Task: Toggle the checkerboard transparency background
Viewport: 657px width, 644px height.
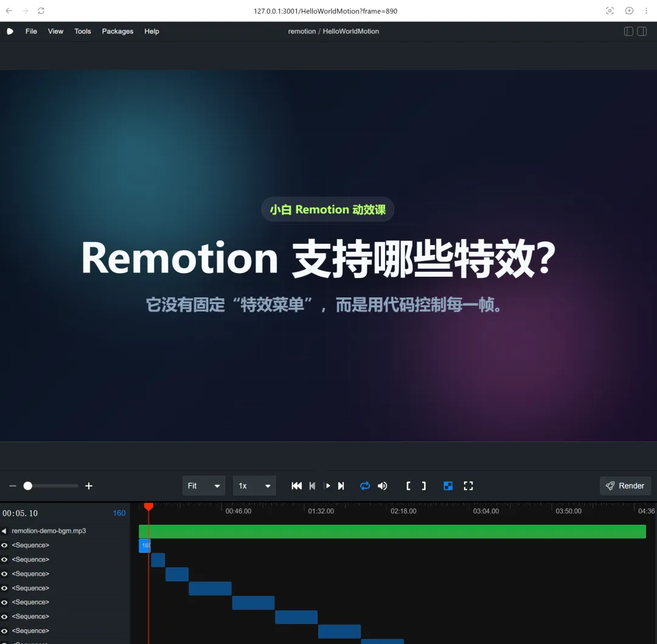Action: 448,486
